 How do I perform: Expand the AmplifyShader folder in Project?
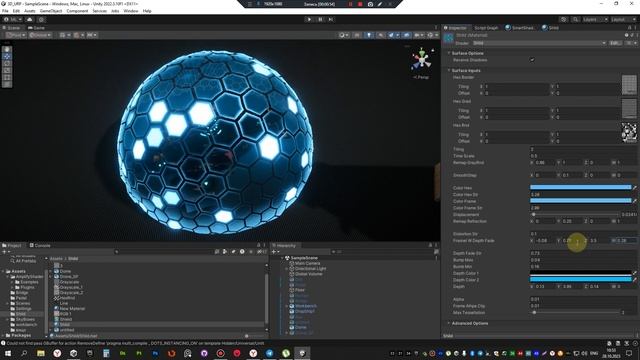coord(8,277)
